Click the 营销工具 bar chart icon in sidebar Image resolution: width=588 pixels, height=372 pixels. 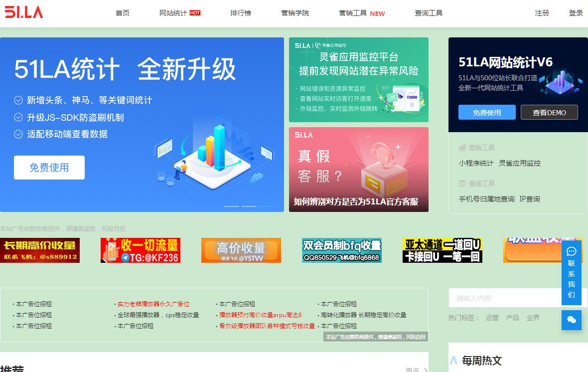pyautogui.click(x=462, y=148)
